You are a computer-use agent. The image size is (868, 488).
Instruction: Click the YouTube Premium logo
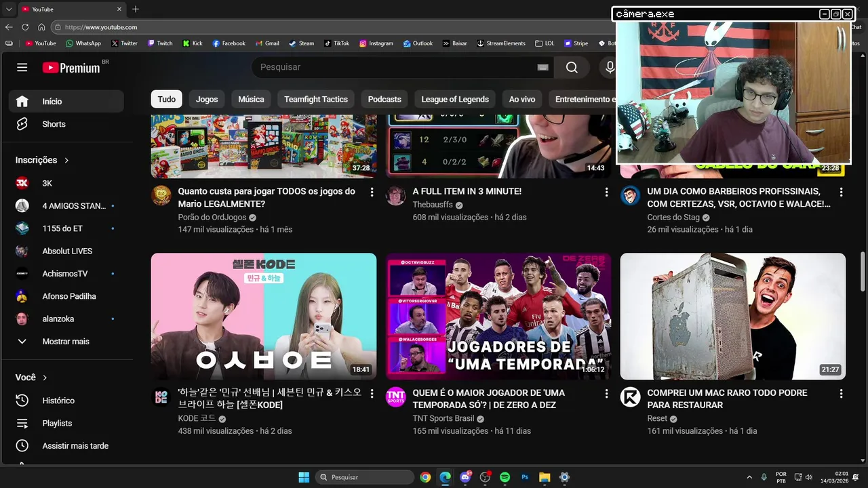(x=71, y=68)
